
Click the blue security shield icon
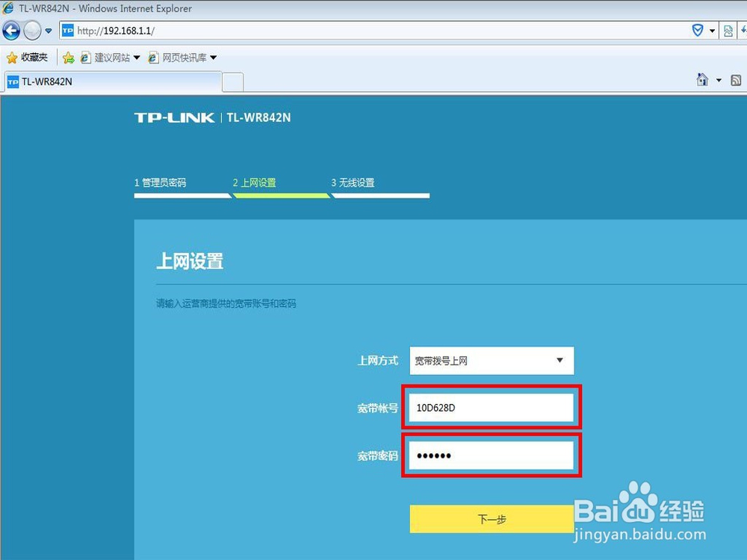pyautogui.click(x=698, y=31)
